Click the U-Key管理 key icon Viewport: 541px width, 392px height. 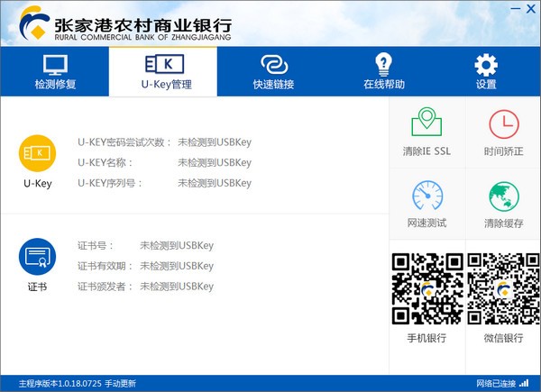click(165, 64)
